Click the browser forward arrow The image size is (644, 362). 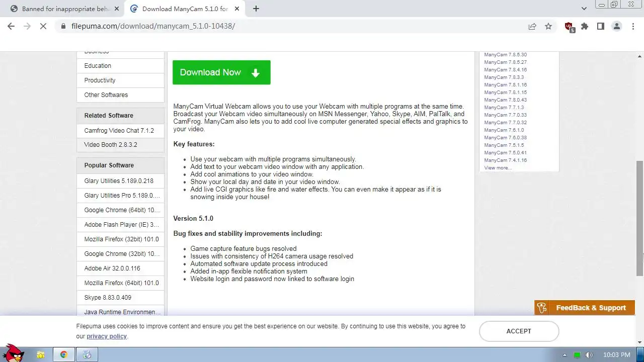click(x=27, y=26)
